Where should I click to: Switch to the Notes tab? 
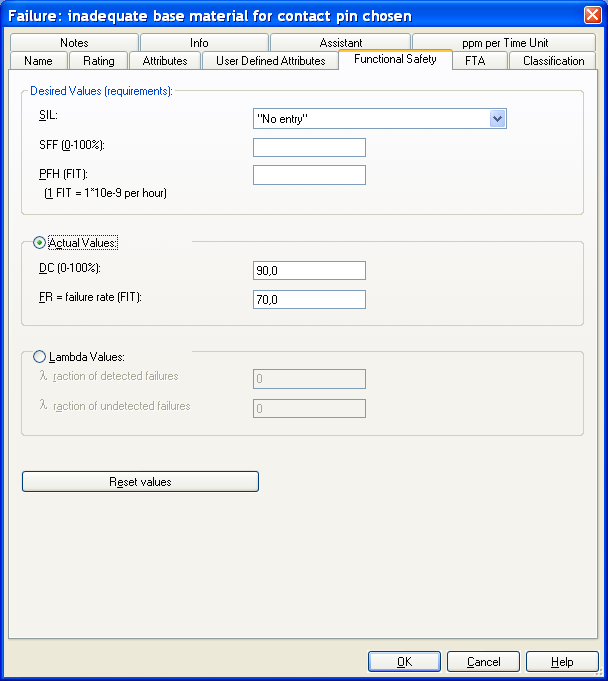(x=74, y=43)
